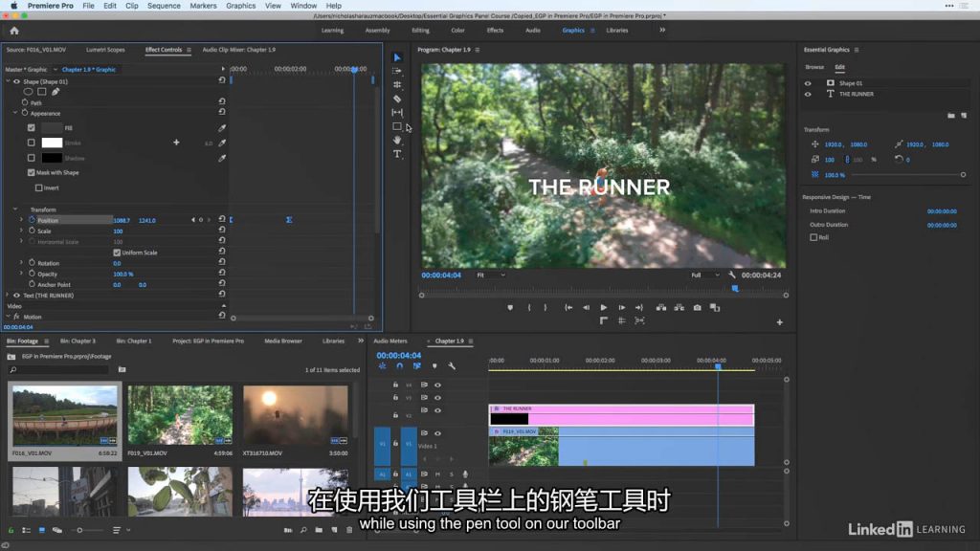Switch to Browse tab in Essential Graphics
The width and height of the screenshot is (980, 551).
(x=814, y=67)
